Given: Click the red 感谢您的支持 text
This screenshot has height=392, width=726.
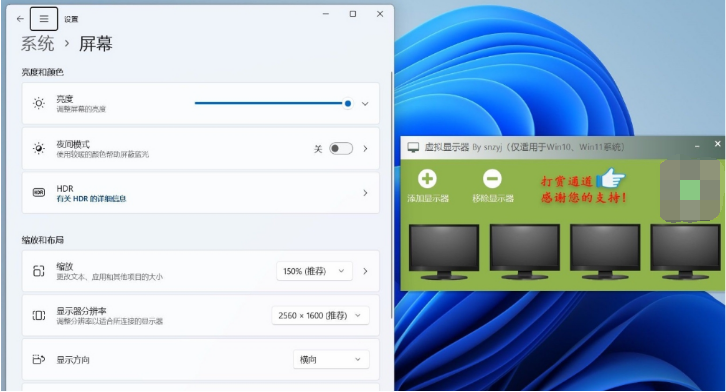Looking at the screenshot, I should 584,198.
